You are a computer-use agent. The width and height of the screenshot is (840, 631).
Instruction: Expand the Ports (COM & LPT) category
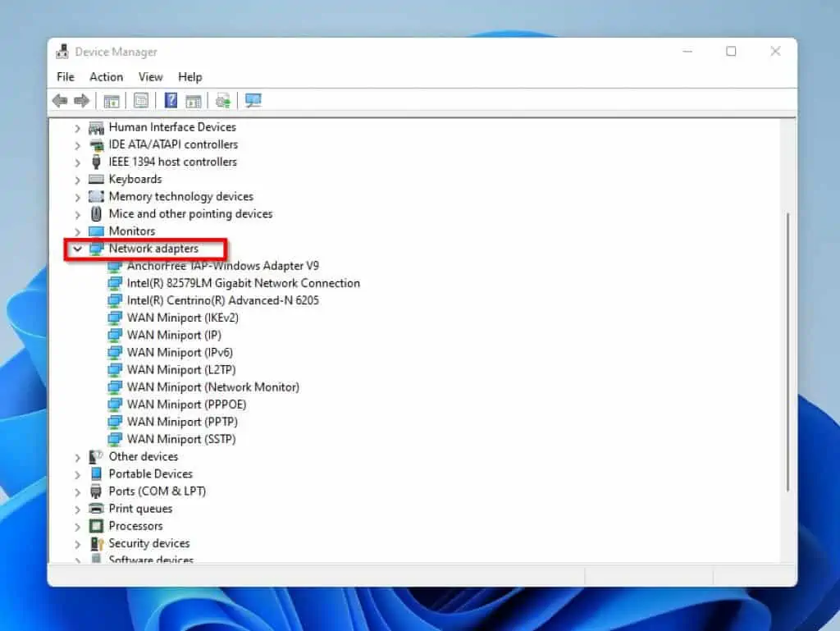click(78, 492)
